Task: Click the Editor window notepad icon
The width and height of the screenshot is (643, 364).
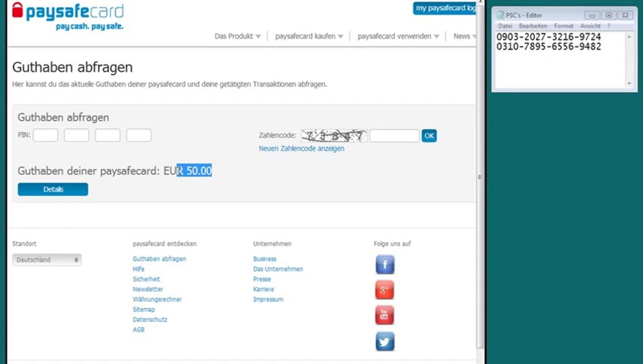Action: tap(500, 15)
